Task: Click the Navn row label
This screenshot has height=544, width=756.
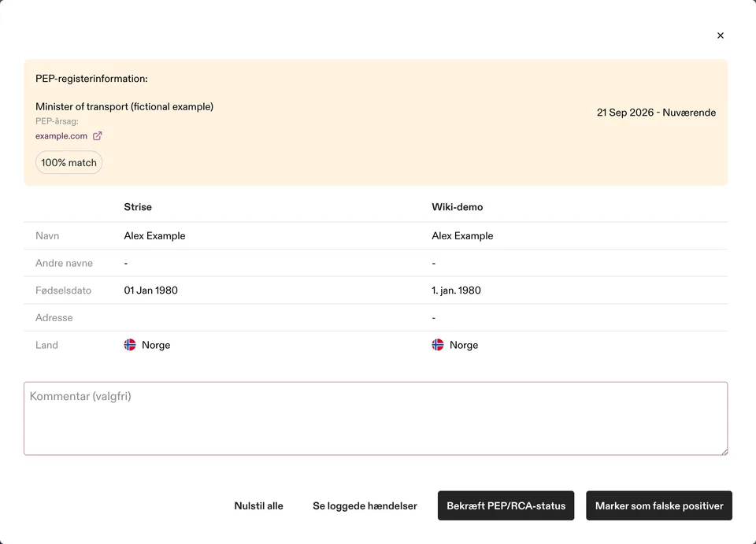Action: (47, 235)
